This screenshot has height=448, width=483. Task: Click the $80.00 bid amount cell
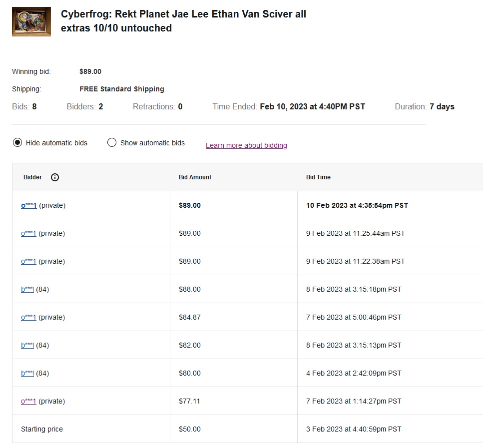[190, 373]
